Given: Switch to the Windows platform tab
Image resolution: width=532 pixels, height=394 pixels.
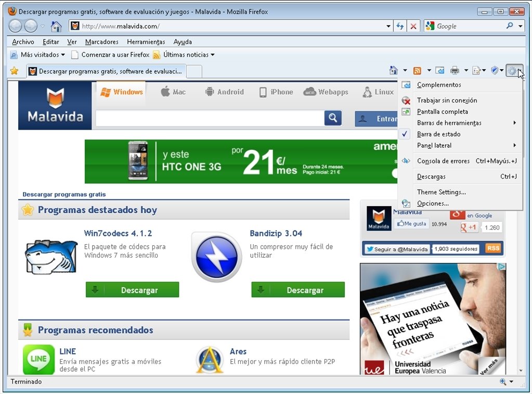Looking at the screenshot, I should click(x=122, y=92).
